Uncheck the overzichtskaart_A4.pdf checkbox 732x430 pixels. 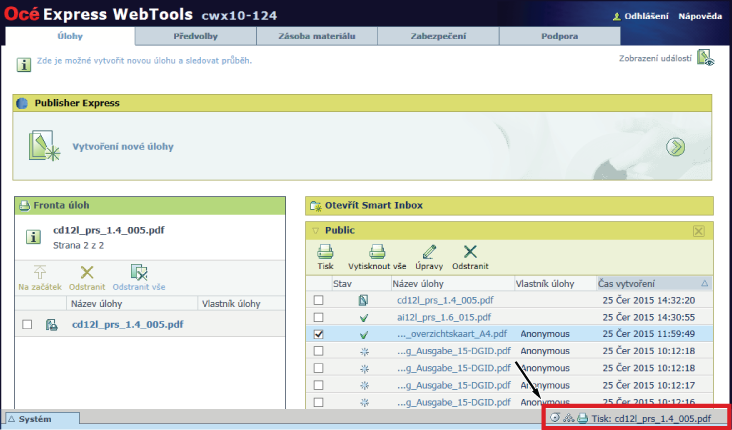tap(318, 334)
